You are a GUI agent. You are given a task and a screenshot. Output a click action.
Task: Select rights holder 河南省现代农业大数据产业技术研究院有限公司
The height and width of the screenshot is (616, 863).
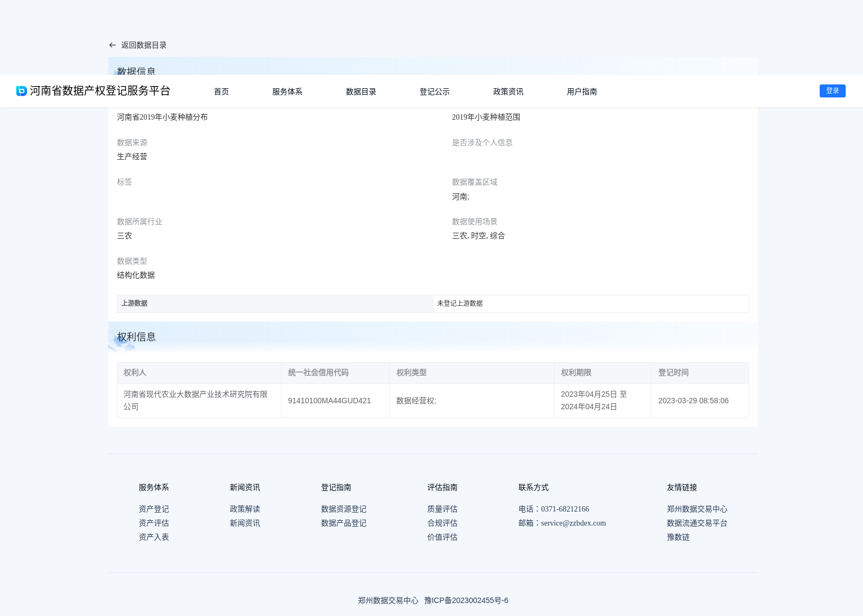click(195, 401)
